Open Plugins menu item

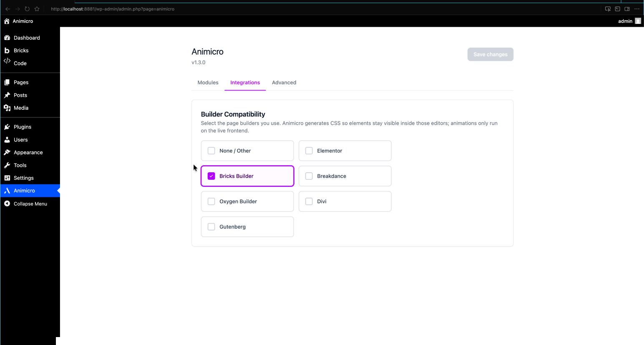[30, 127]
